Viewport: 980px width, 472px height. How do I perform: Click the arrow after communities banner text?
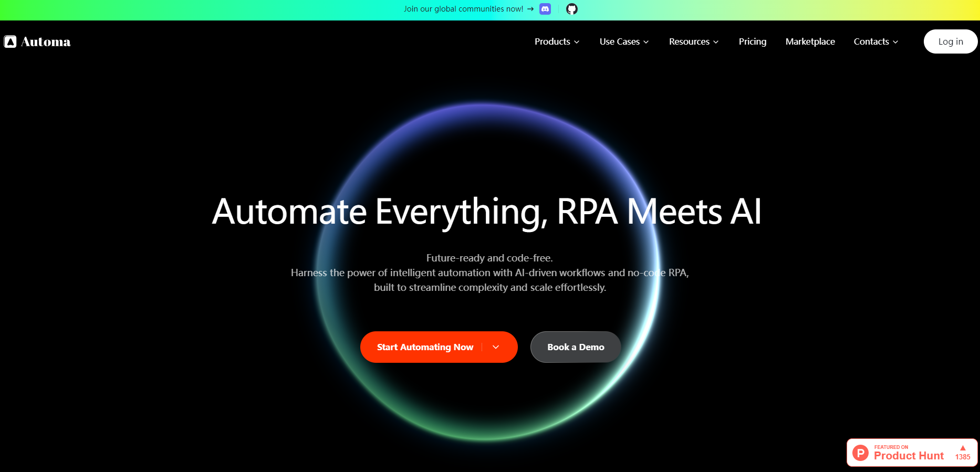[x=530, y=9]
